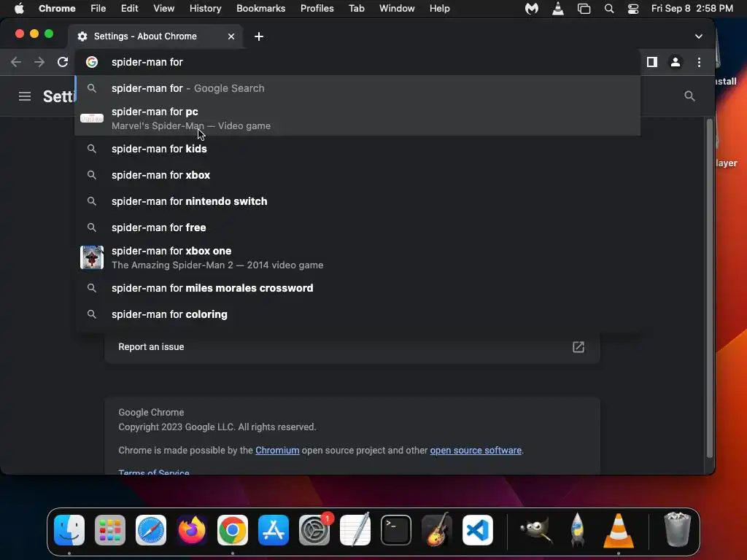Open Spotlight search in menu bar
The height and width of the screenshot is (560, 747).
pos(609,9)
